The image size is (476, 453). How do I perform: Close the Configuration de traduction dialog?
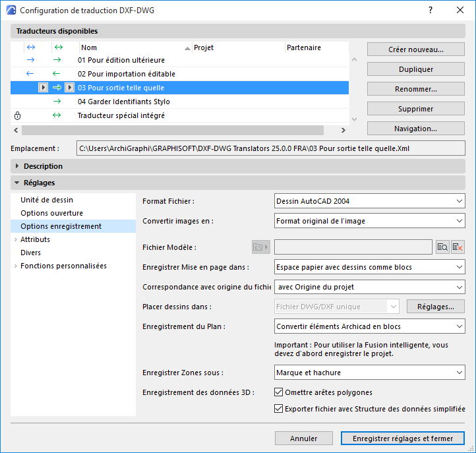(x=460, y=10)
